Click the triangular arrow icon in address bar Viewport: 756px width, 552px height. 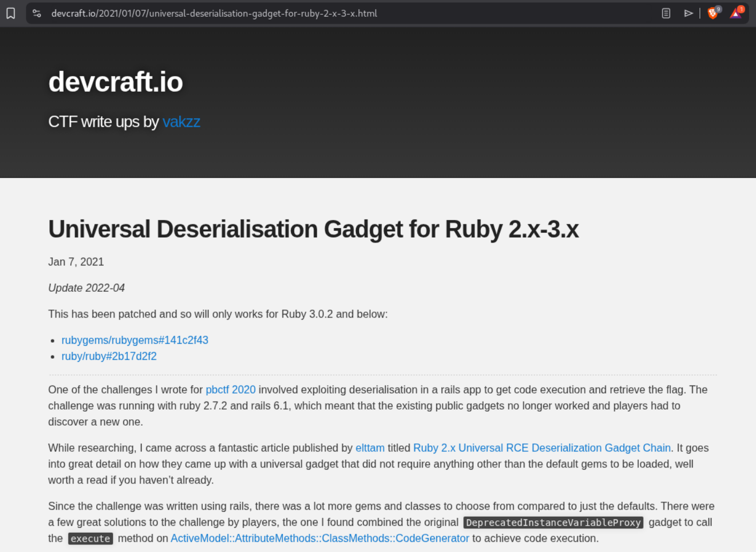[689, 13]
